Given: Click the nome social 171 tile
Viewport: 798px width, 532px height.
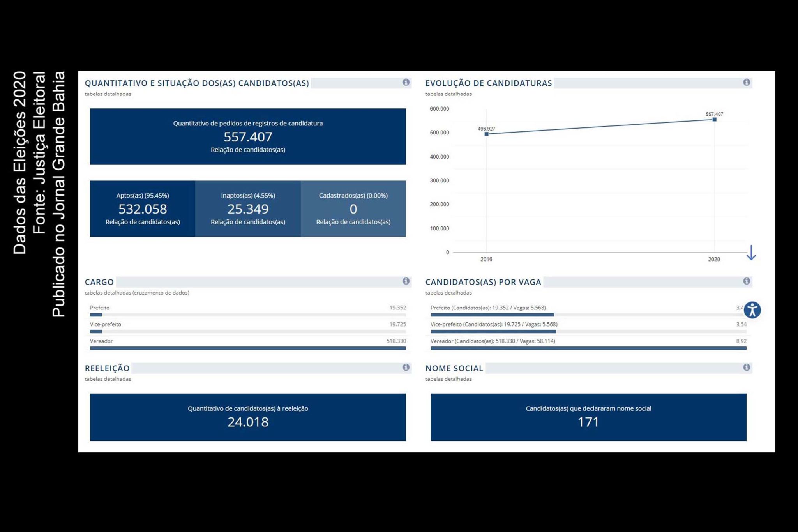Looking at the screenshot, I should tap(588, 417).
